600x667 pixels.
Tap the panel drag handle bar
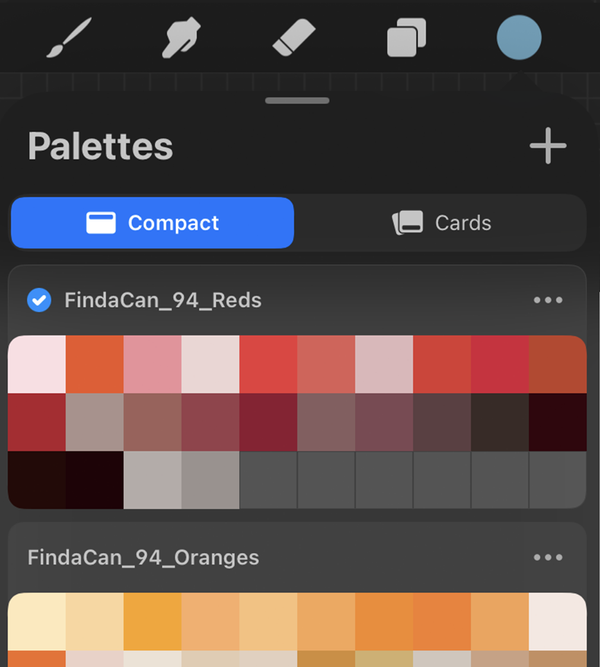(297, 100)
